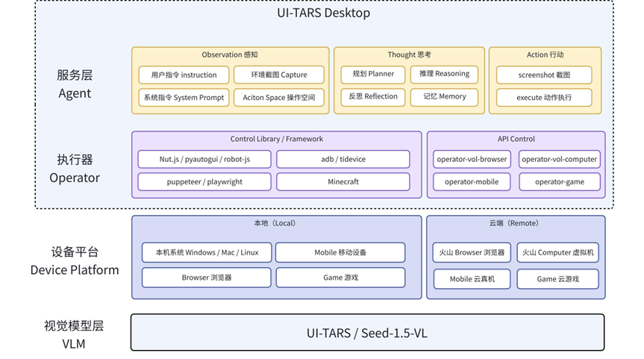Viewport: 644px width, 359px height.
Task: Click the UI-TARS Desktop title
Action: (x=323, y=13)
